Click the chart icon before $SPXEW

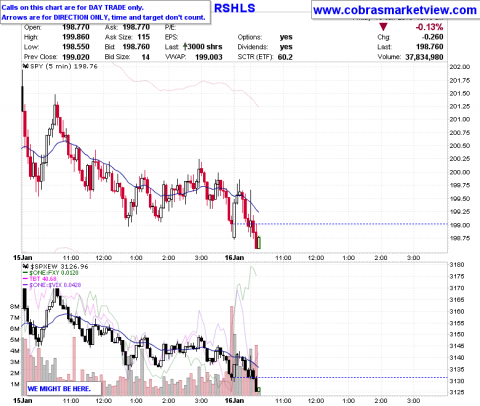click(25, 266)
